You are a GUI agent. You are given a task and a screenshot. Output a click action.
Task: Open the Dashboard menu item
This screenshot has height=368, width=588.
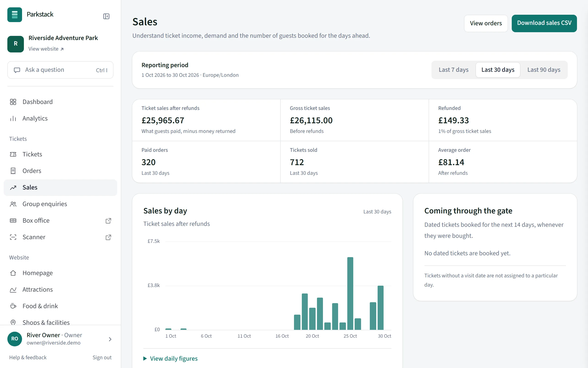(x=60, y=102)
